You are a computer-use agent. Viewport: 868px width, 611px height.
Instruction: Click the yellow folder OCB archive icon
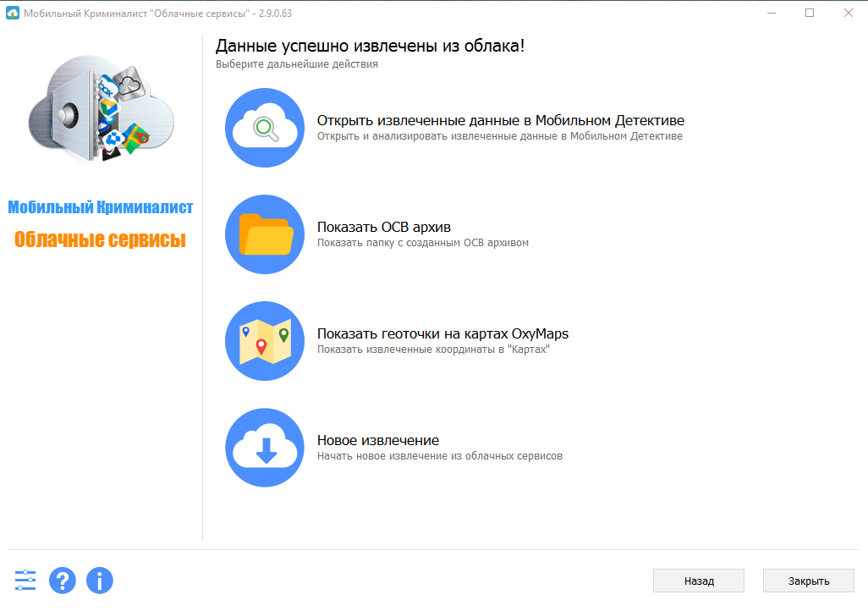(265, 234)
